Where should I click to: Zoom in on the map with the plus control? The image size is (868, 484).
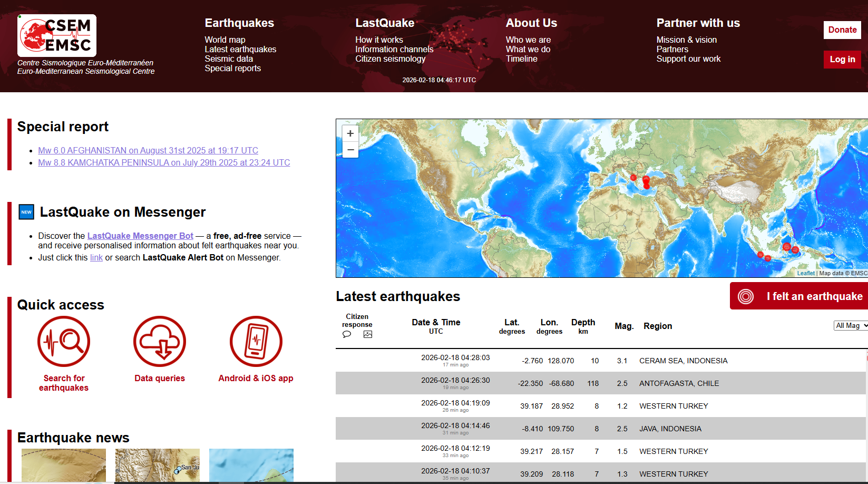(350, 133)
